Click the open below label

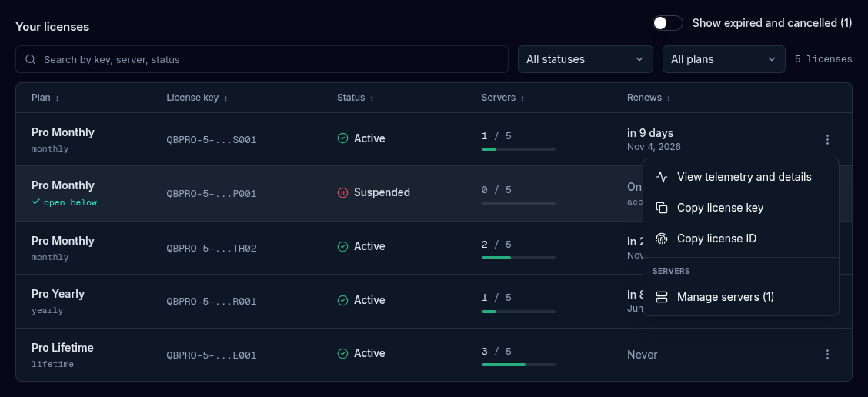[70, 202]
